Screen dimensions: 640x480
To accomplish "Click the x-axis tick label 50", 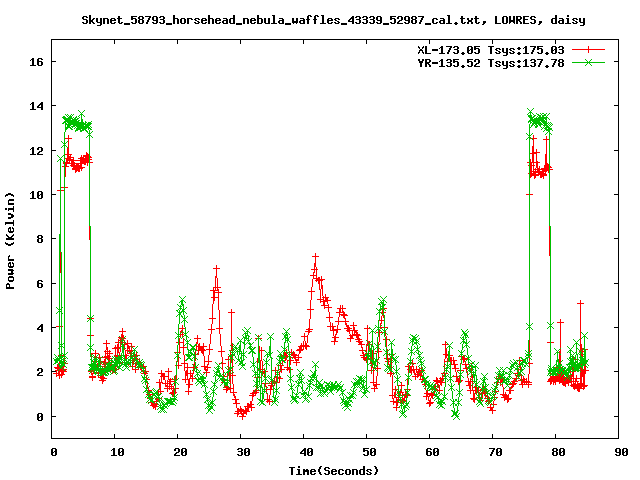I will (369, 452).
